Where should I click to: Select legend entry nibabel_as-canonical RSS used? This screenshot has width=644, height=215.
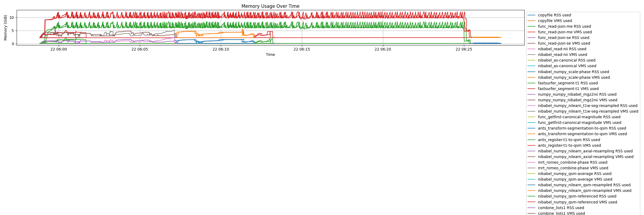tap(561, 60)
